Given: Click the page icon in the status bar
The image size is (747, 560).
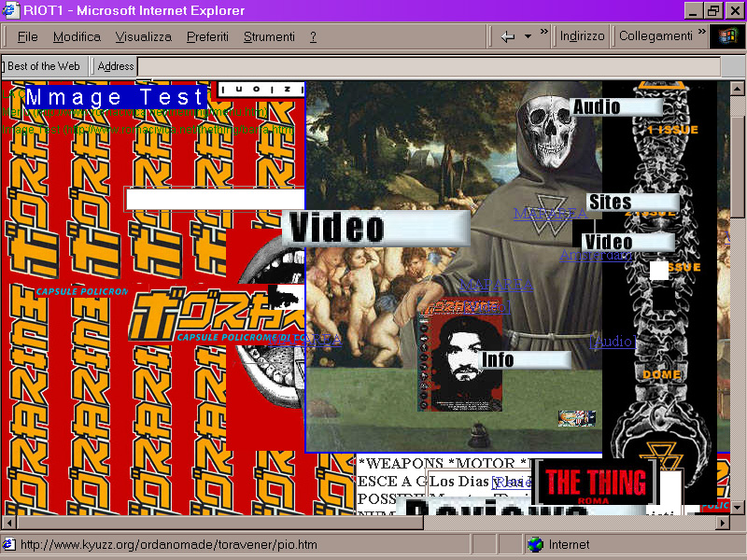Looking at the screenshot, I should point(9,544).
